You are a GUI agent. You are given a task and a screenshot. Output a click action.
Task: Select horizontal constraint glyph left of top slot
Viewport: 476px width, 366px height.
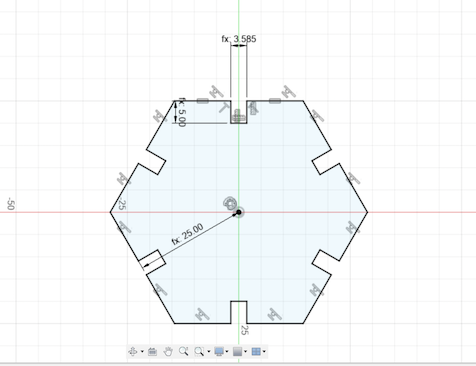[203, 101]
